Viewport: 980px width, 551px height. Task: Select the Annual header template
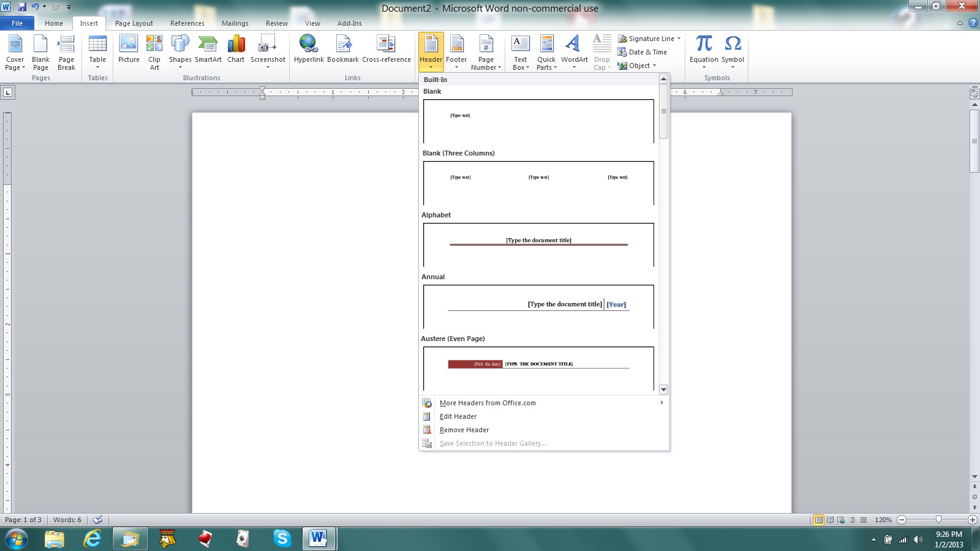coord(538,306)
